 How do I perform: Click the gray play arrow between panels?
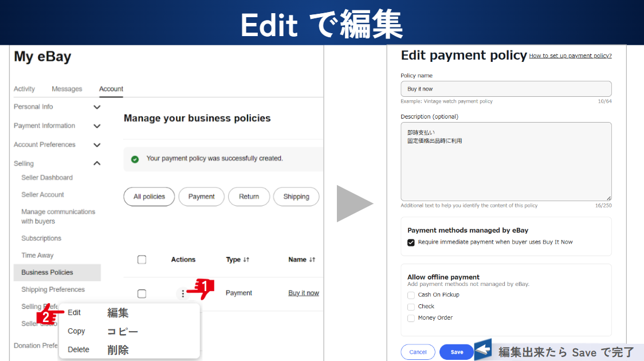(354, 203)
